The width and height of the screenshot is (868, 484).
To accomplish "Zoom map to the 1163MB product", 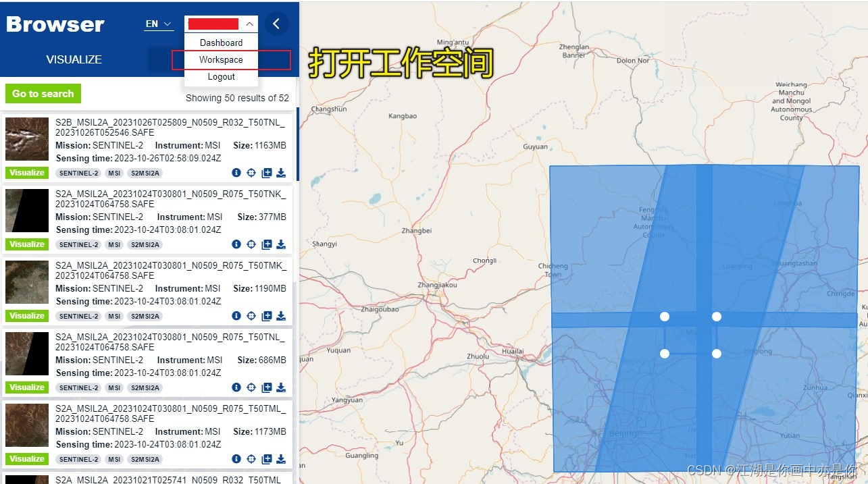I will click(251, 173).
